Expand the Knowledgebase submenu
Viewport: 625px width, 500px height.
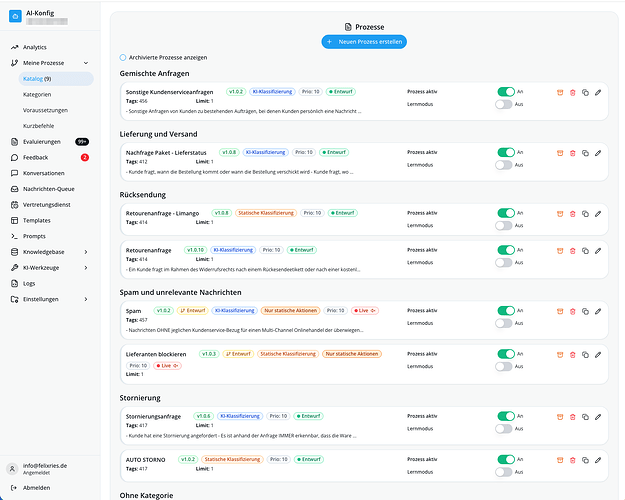tap(86, 252)
